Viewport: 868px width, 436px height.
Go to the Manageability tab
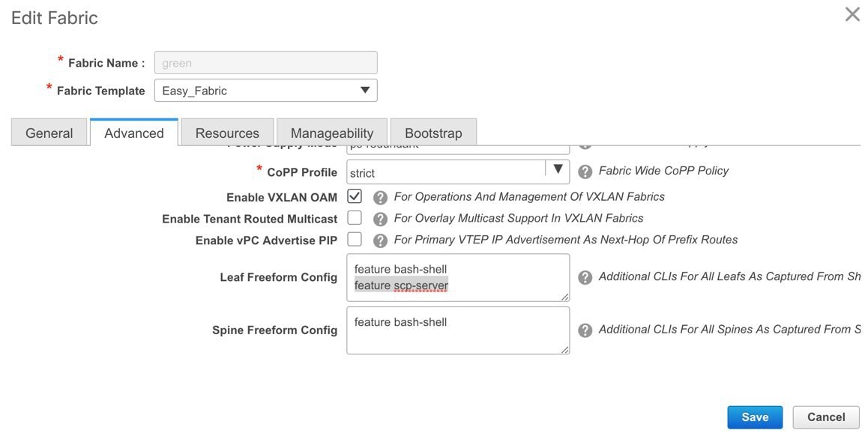tap(332, 133)
